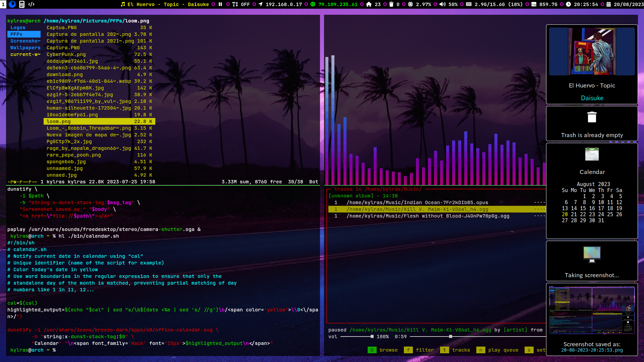Select Indian Ocean track in music player
Viewport: 644px width, 362px height.
click(x=437, y=202)
